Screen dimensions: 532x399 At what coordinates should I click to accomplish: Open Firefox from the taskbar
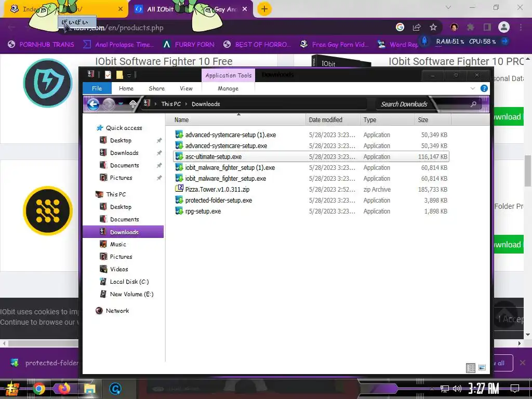[x=64, y=388]
